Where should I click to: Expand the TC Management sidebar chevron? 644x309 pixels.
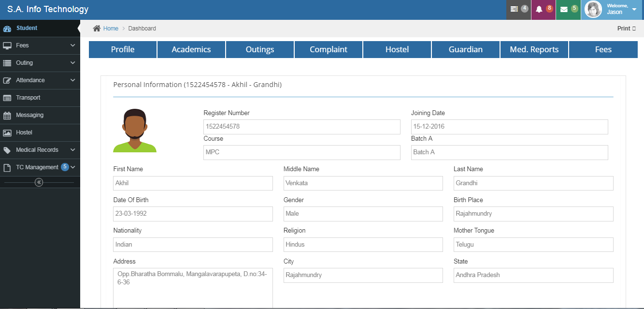click(x=73, y=167)
